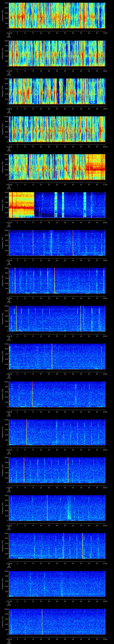This screenshot has width=114, height=644.
Task: Click the spike near 46 s in the 0:30:00 spectrogram
Action: pyautogui.click(x=83, y=546)
